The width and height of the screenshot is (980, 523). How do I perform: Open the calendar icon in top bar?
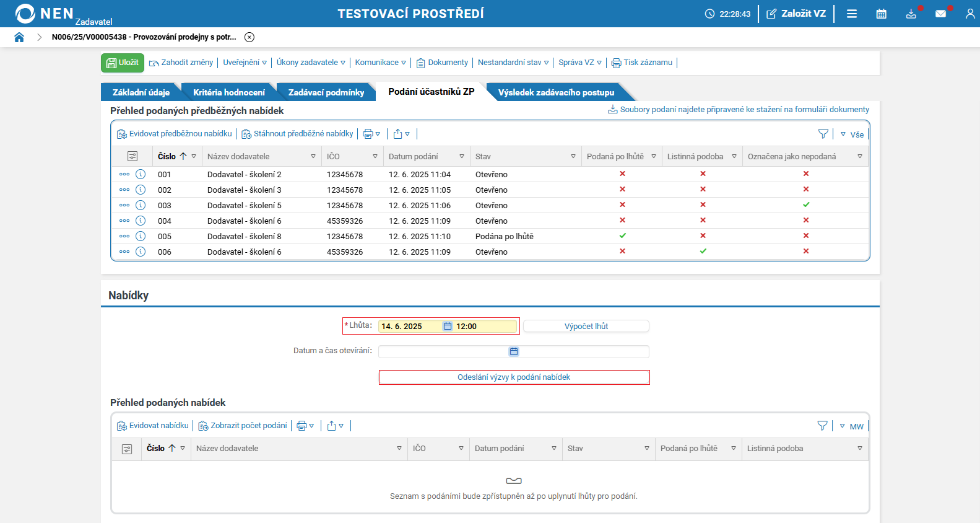pos(882,14)
